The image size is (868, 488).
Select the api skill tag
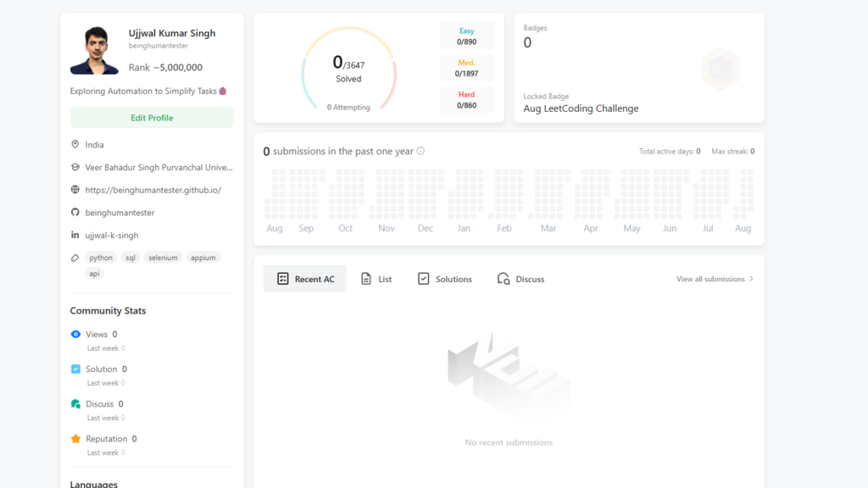95,274
